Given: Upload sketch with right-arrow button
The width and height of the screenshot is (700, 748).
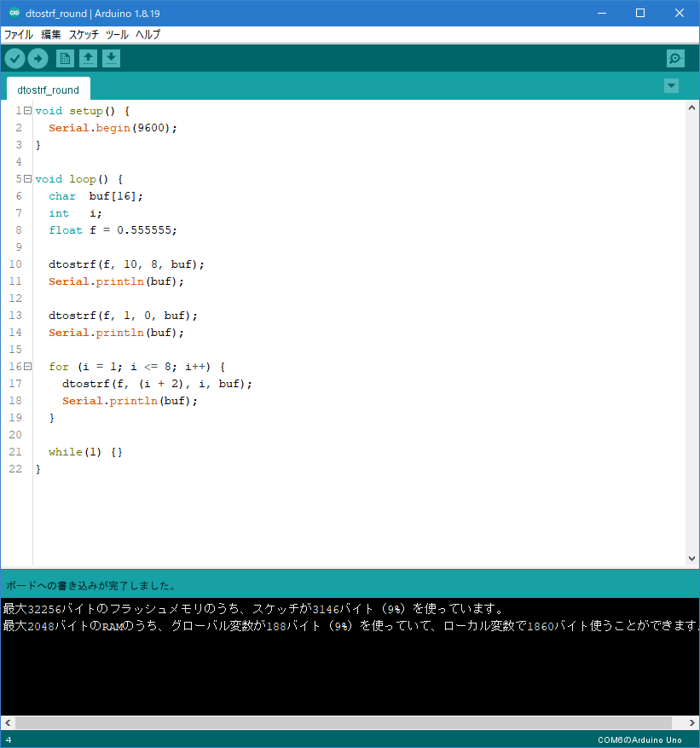Looking at the screenshot, I should pos(38,59).
